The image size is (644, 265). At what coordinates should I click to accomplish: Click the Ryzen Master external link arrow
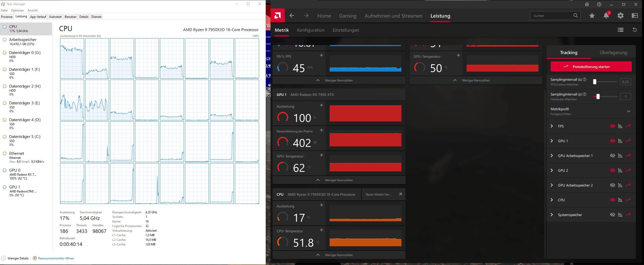click(x=400, y=194)
